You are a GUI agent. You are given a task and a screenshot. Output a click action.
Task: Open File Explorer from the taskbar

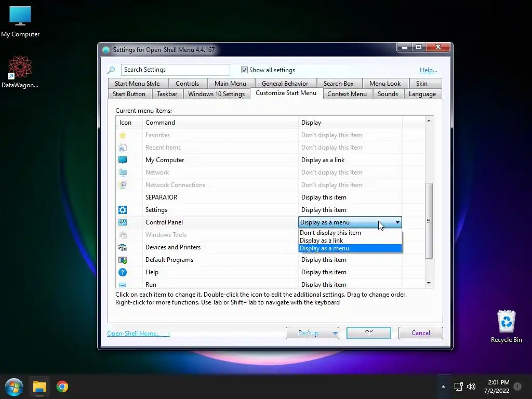pyautogui.click(x=39, y=387)
